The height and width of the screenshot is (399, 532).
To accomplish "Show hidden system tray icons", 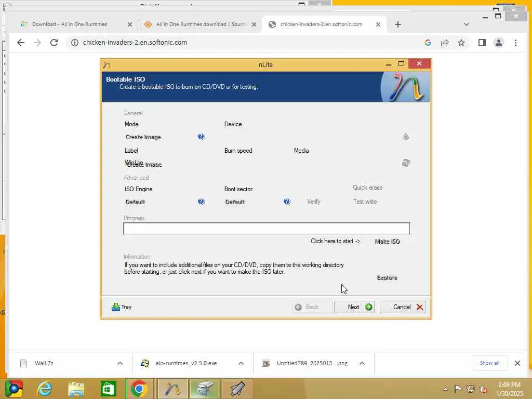I will pyautogui.click(x=445, y=389).
